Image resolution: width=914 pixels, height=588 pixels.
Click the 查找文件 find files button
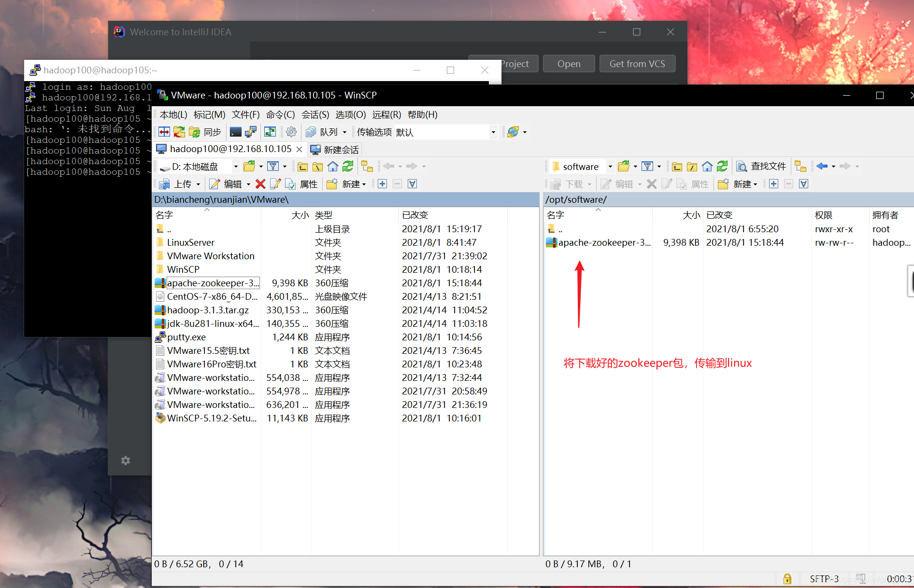click(761, 167)
